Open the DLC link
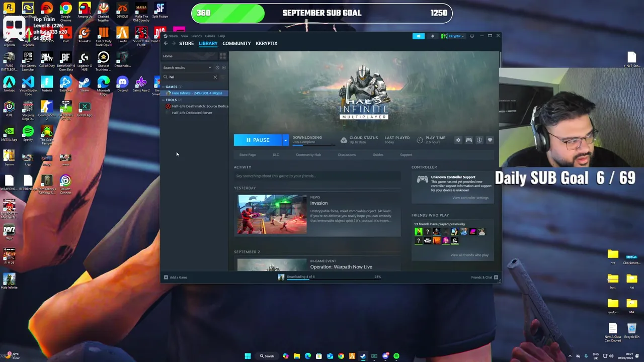Screen dimensions: 644x362 (276, 155)
